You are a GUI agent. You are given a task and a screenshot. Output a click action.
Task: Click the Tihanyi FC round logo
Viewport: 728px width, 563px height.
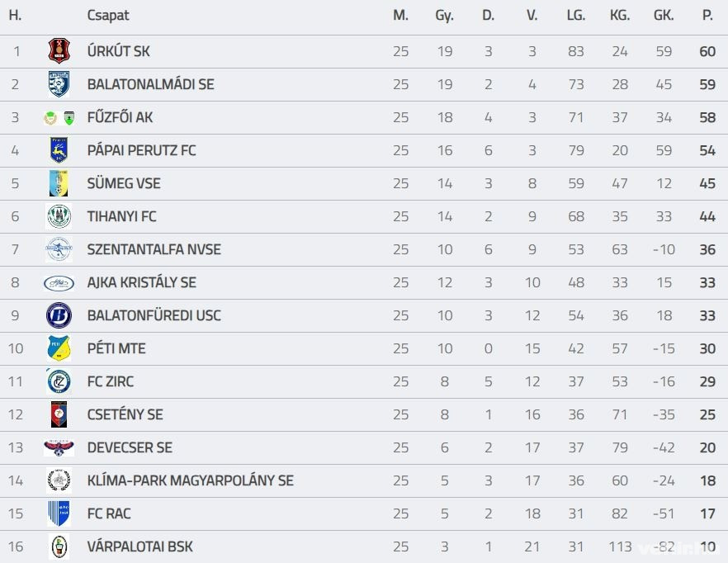(x=59, y=216)
